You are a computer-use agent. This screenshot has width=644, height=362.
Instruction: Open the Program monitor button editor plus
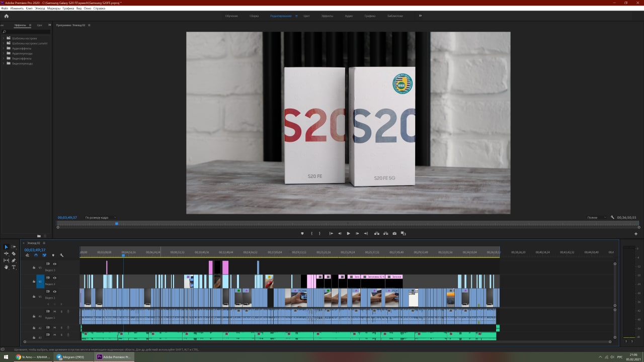(x=636, y=234)
